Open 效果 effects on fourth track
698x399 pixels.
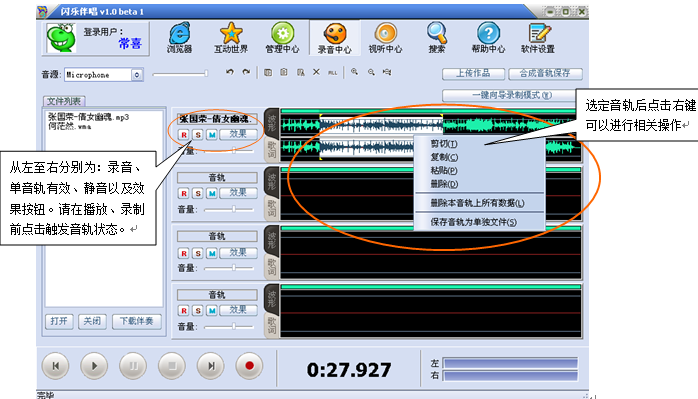point(238,310)
